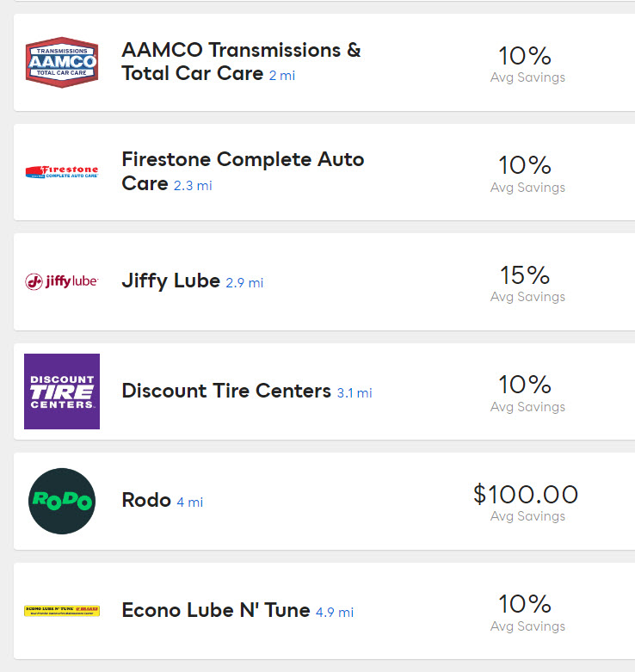Open AAMCO Transmissions & Total Car Care listing
Image resolution: width=635 pixels, height=672 pixels.
tap(241, 61)
